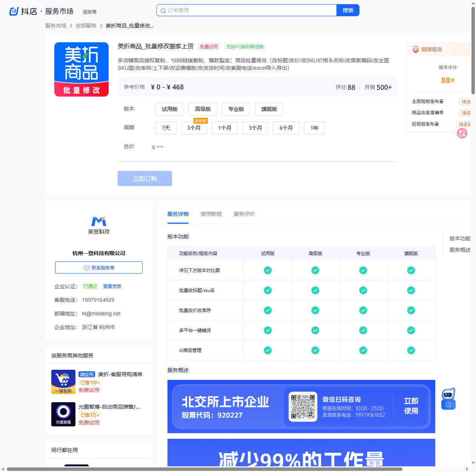This screenshot has height=472, width=476.
Task: Select the 高级版 version option
Action: tap(203, 109)
